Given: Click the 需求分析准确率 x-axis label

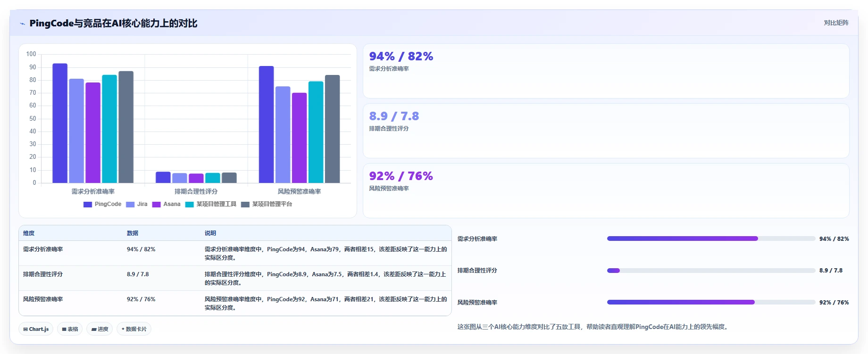Looking at the screenshot, I should point(93,191).
